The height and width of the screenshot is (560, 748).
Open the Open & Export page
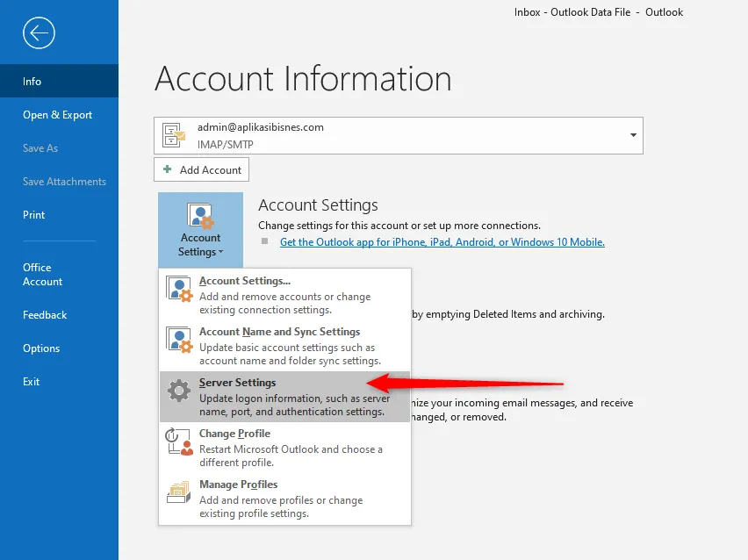tap(59, 114)
